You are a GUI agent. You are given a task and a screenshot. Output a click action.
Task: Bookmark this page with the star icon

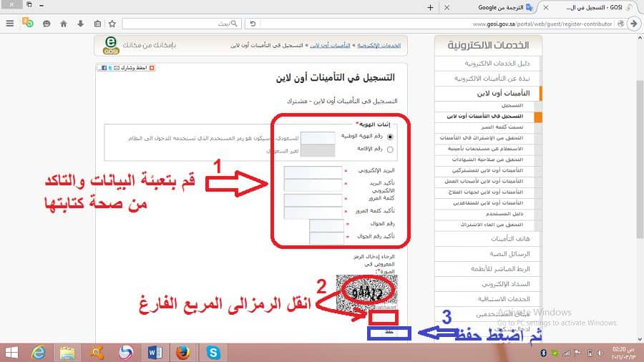pyautogui.click(x=112, y=24)
